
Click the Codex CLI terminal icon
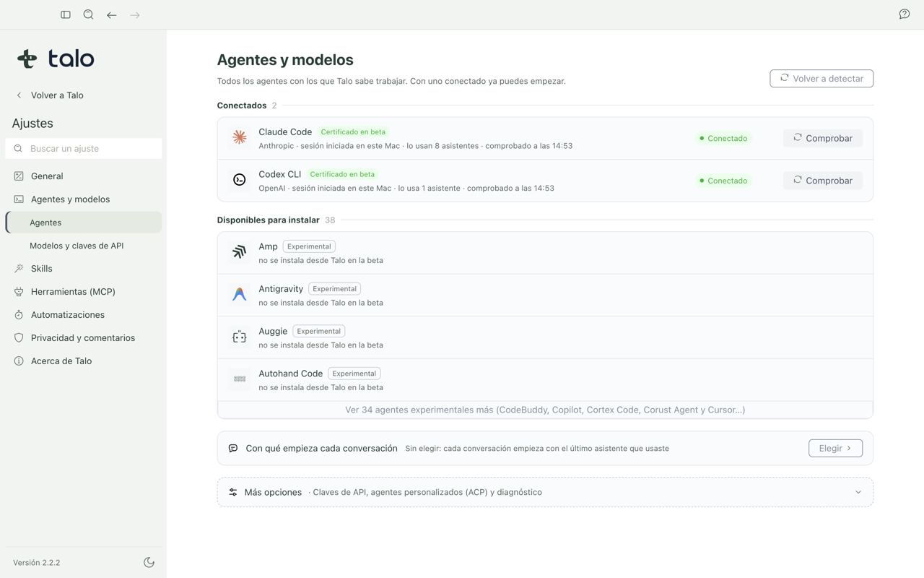click(240, 180)
